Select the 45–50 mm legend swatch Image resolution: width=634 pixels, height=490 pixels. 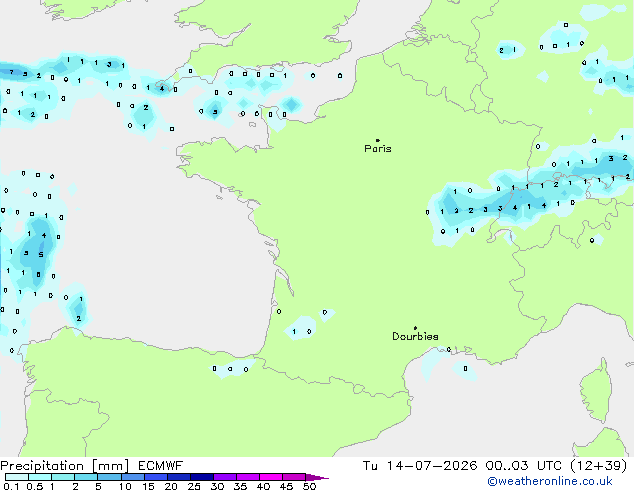[x=294, y=477]
